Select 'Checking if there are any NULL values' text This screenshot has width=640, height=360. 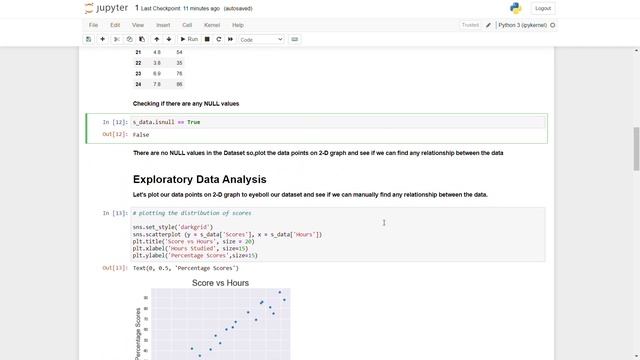[186, 104]
